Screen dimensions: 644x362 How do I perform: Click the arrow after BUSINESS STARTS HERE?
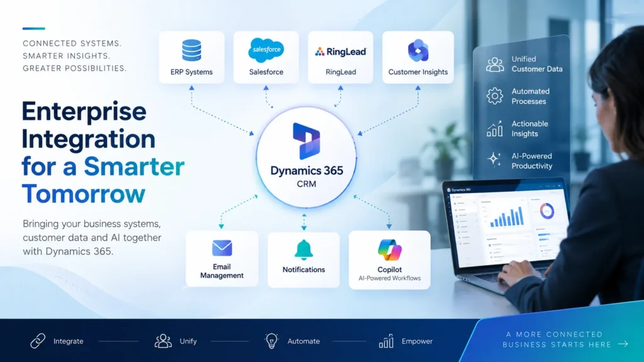coord(623,344)
